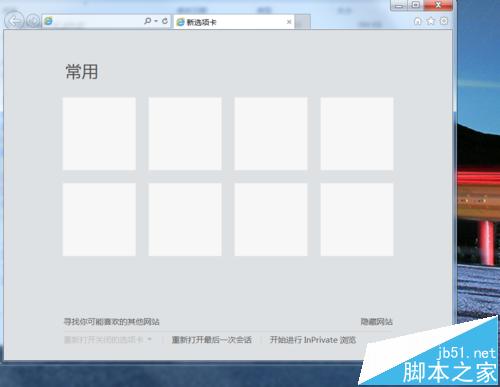500x387 pixels.
Task: Click the magnifier search icon in address bar
Action: [x=147, y=21]
